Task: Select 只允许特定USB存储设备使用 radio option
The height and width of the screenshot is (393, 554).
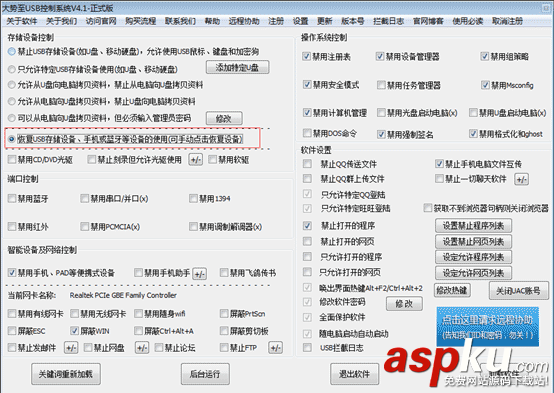Action: 12,69
